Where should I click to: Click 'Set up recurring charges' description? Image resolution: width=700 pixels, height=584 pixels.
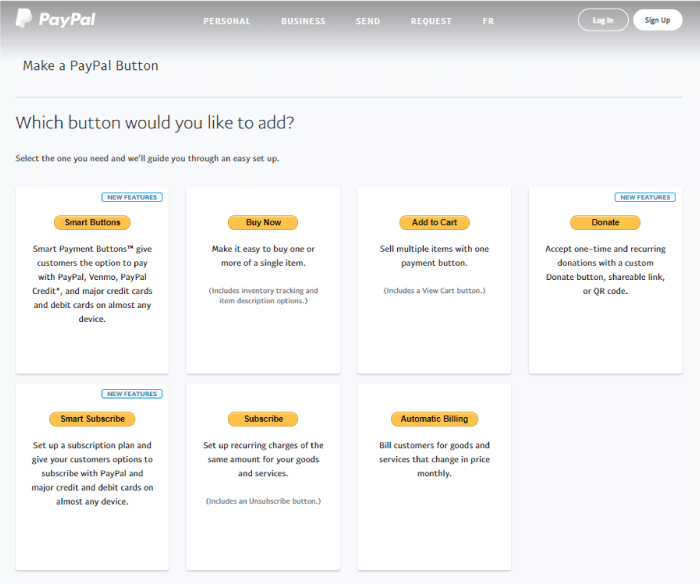(263, 459)
